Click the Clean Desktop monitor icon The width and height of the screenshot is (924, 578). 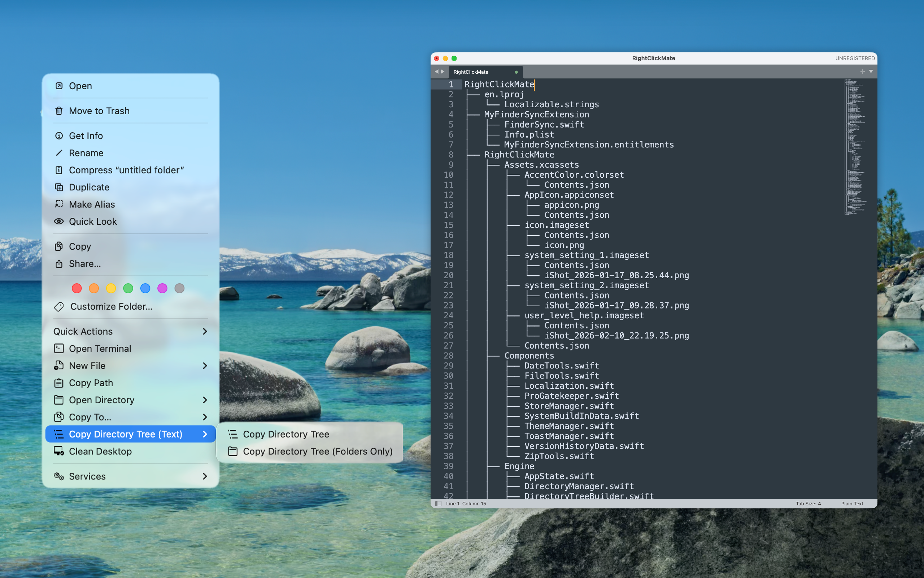[59, 451]
